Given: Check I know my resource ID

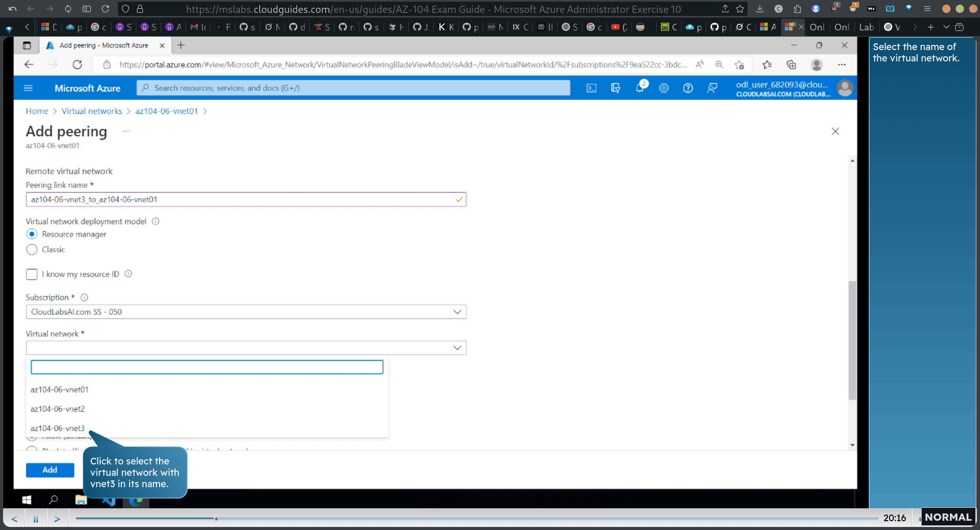Looking at the screenshot, I should coord(32,274).
